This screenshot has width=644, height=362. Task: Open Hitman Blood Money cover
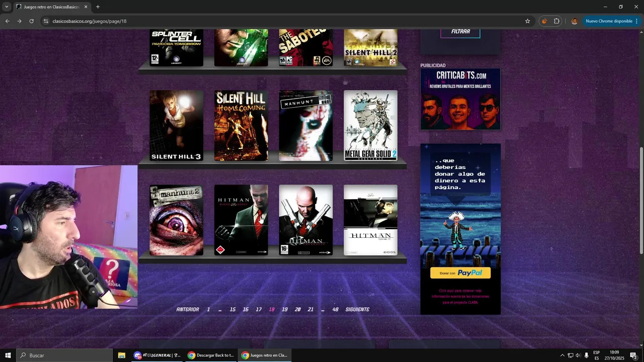241,220
